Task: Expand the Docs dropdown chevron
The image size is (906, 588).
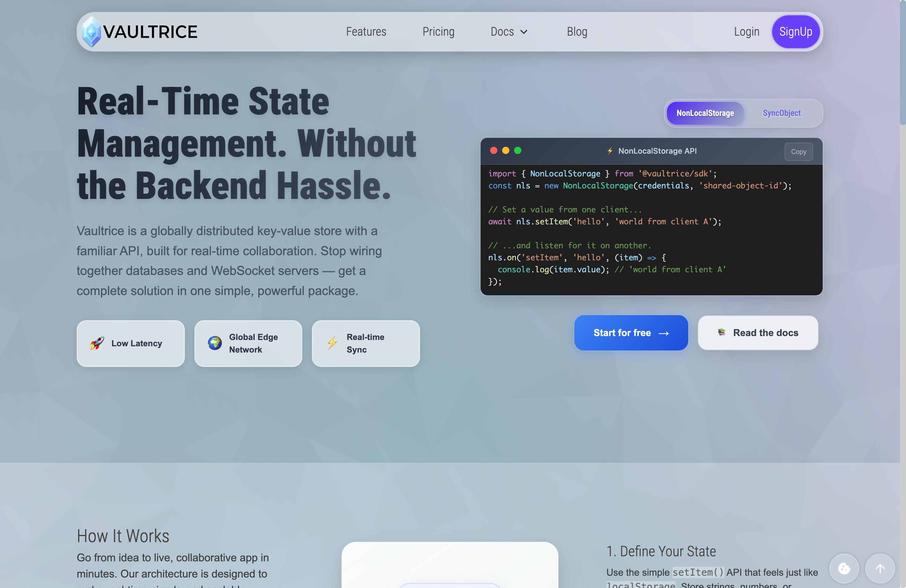Action: coord(524,32)
